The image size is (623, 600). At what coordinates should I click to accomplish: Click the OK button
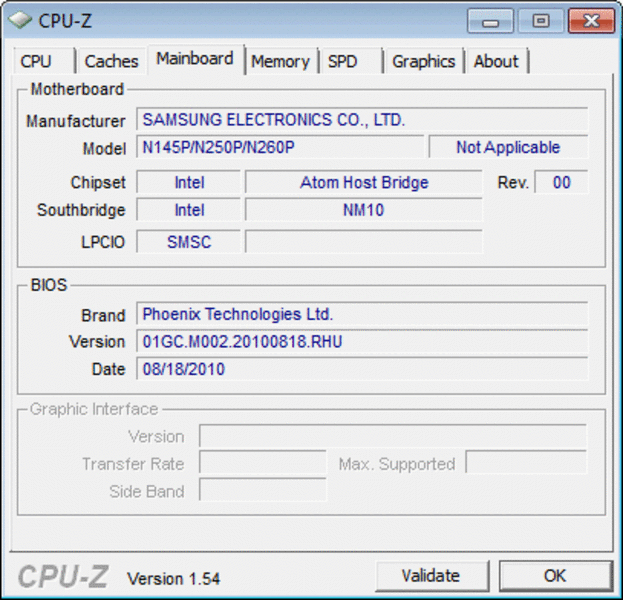click(x=555, y=576)
